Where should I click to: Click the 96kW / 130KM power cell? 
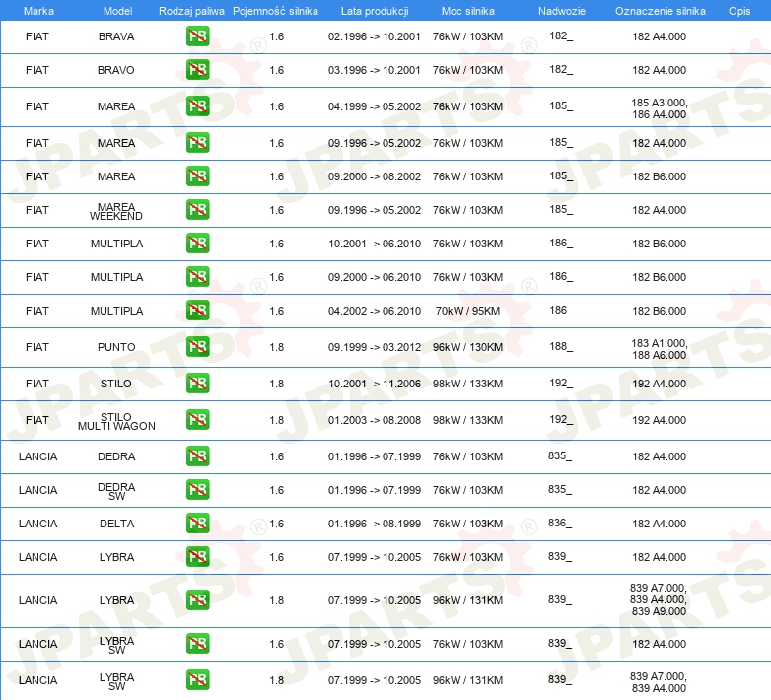467,347
